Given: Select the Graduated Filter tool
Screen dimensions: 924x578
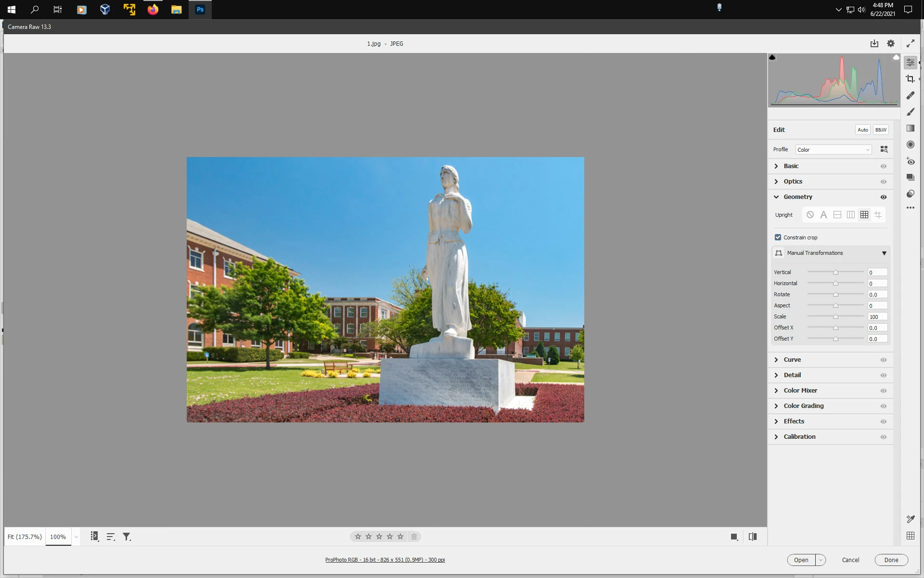Looking at the screenshot, I should tap(910, 128).
